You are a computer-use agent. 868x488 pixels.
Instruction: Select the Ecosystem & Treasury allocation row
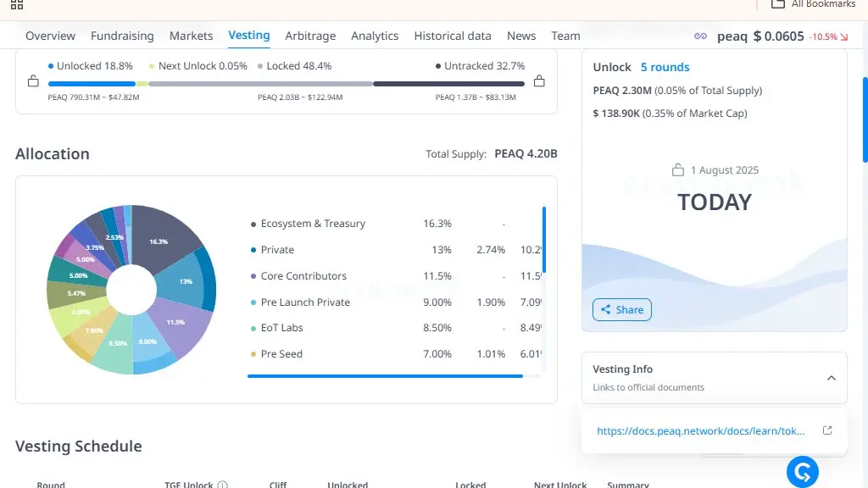[x=397, y=224]
